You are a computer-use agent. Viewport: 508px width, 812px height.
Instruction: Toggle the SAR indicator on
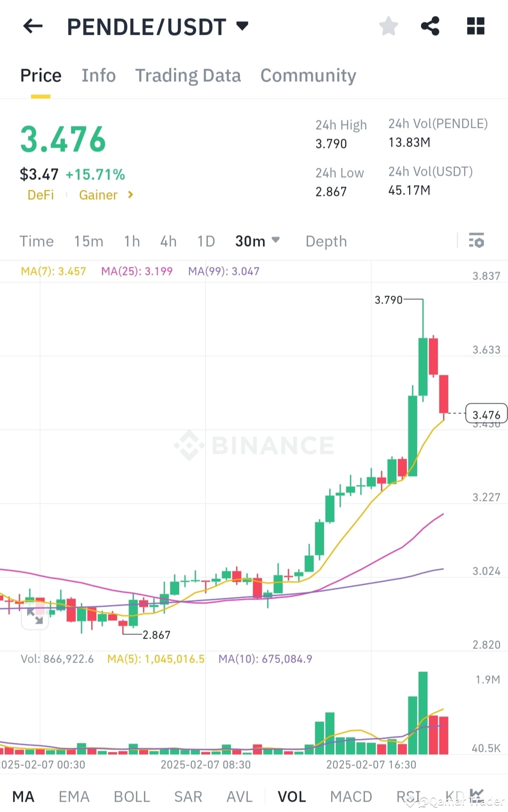click(x=188, y=796)
